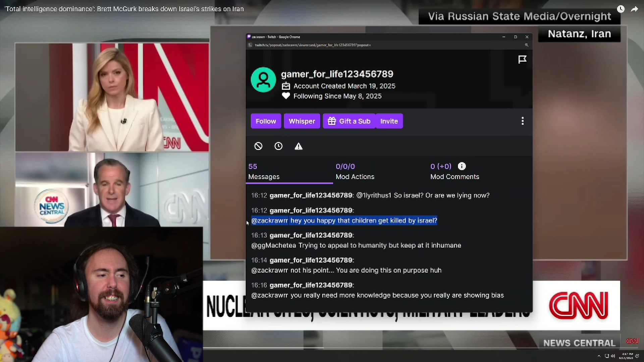Click the network icon in system tray
The image size is (644, 362).
[607, 356]
